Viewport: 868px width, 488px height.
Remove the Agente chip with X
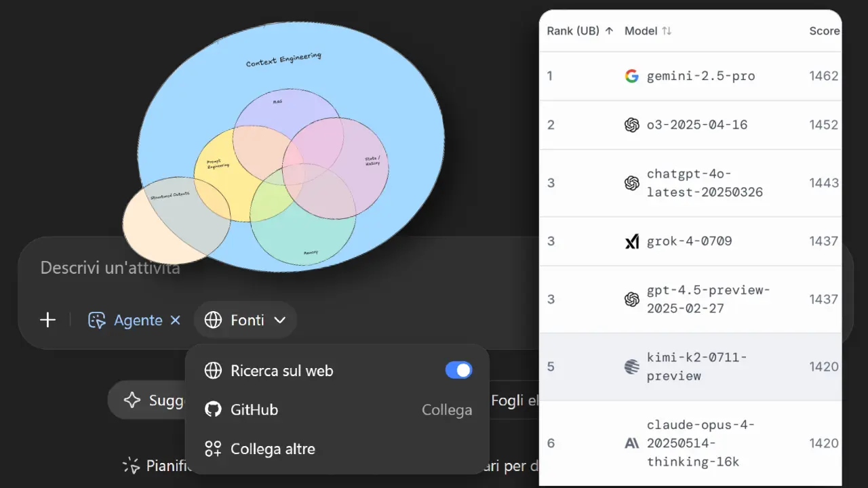point(175,320)
